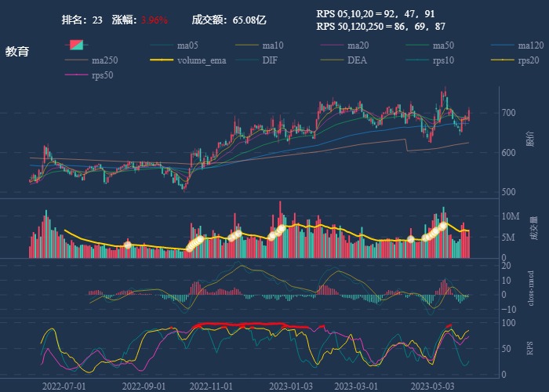
Task: Hide the rps10 line via legend
Action: pos(442,60)
